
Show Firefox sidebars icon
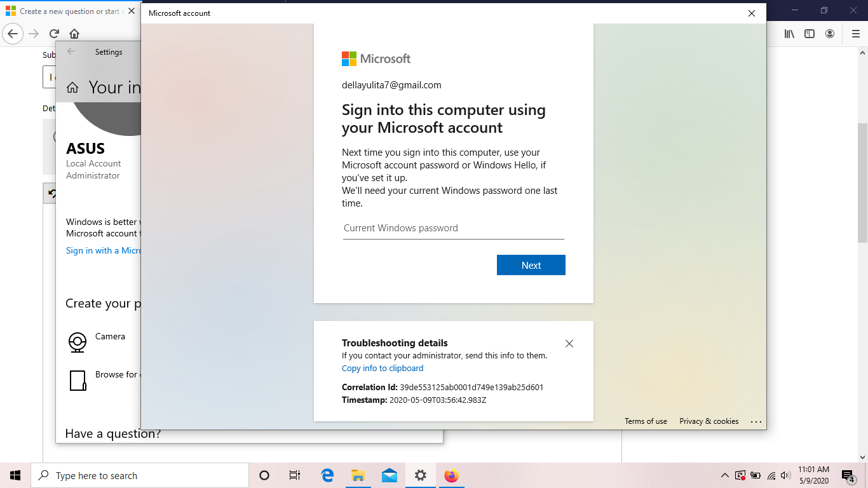[x=810, y=34]
